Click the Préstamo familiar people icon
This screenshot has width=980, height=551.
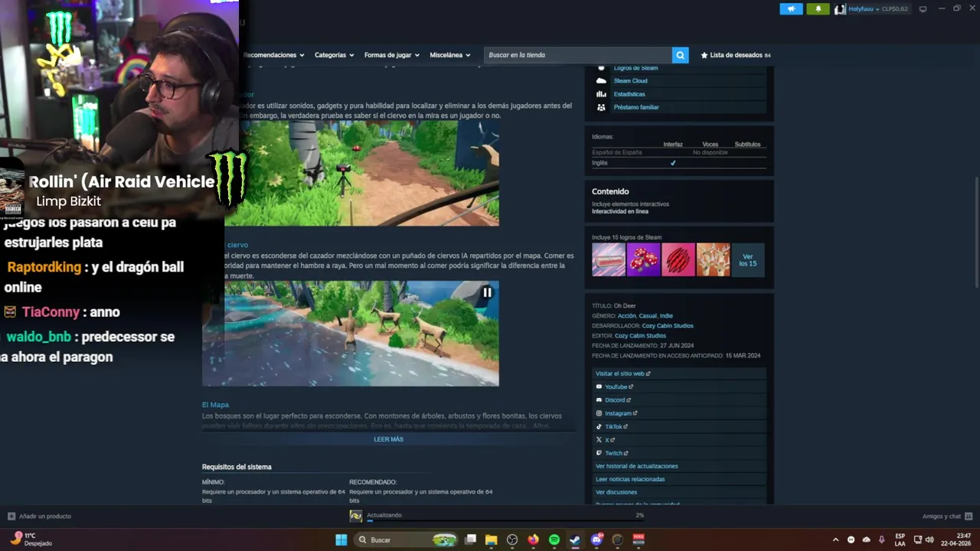tap(601, 107)
